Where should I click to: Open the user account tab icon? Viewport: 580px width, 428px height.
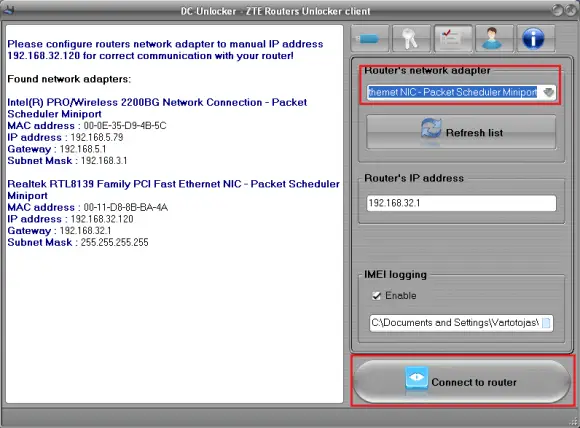pyautogui.click(x=494, y=38)
